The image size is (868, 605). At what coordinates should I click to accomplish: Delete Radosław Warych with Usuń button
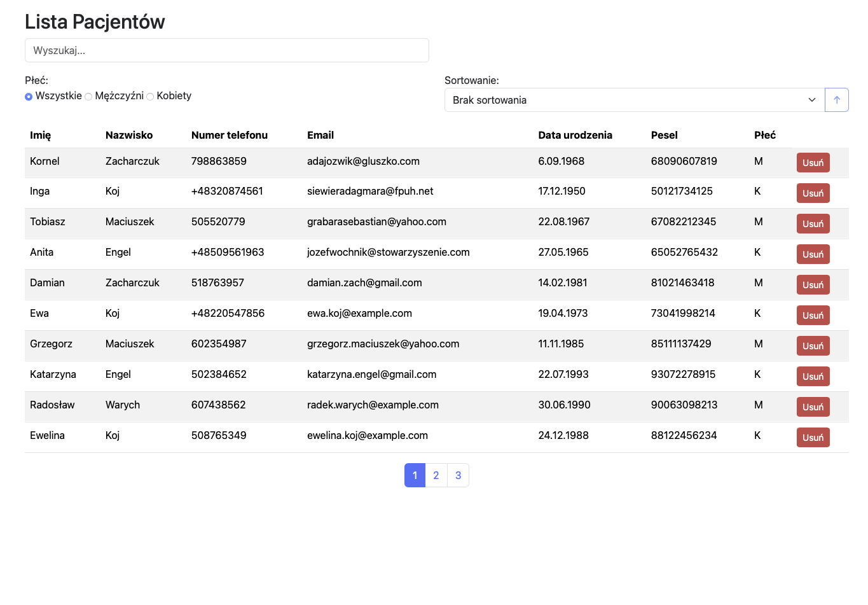tap(813, 407)
